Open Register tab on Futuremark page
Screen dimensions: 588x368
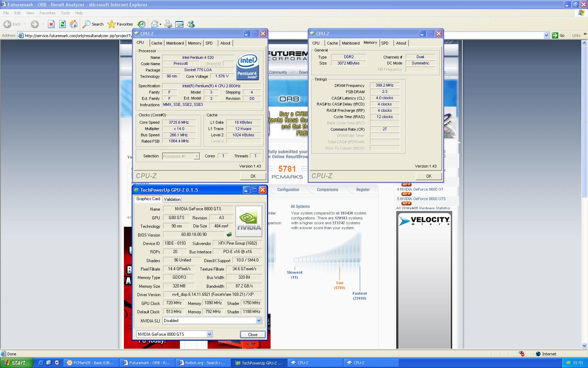click(363, 190)
